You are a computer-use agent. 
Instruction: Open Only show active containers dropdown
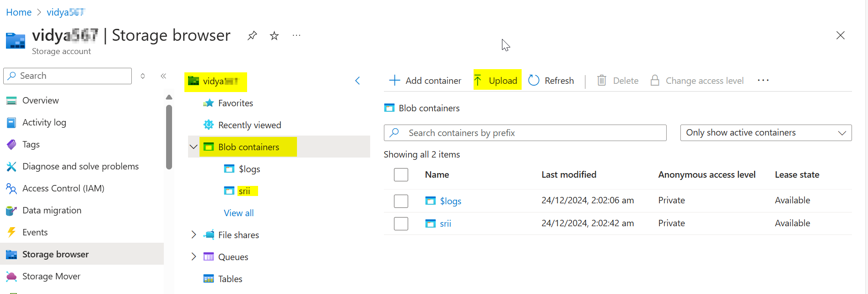click(x=766, y=133)
